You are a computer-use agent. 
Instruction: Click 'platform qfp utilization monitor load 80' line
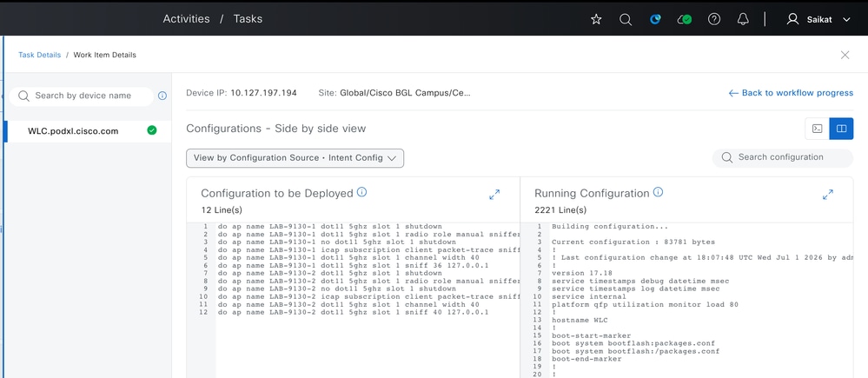(x=645, y=305)
